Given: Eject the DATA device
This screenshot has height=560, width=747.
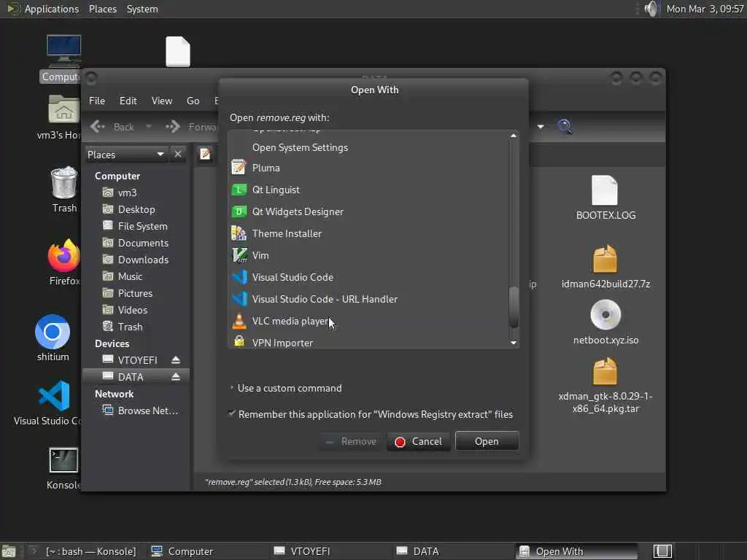Looking at the screenshot, I should tap(176, 377).
